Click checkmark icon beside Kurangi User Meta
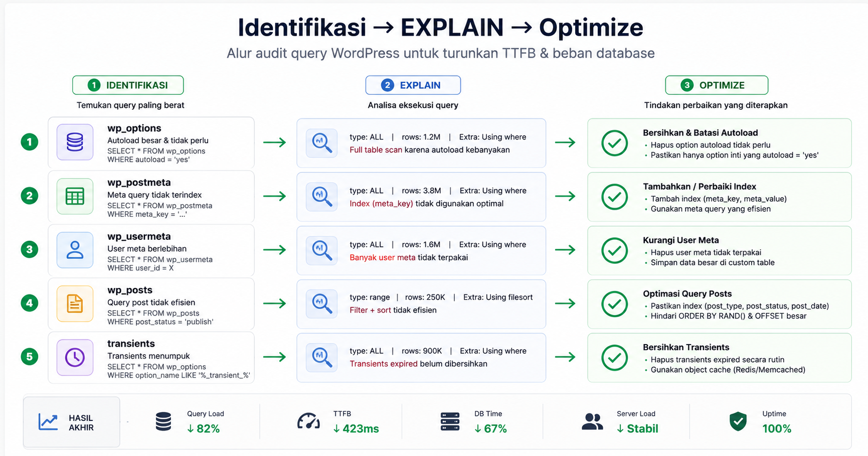Screen dimensions: 868x456 coord(614,250)
